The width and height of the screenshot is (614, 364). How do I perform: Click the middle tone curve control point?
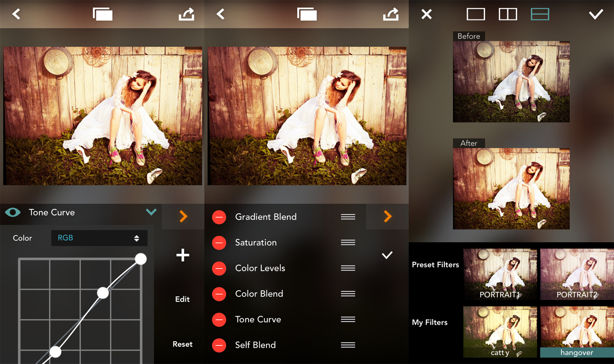103,293
